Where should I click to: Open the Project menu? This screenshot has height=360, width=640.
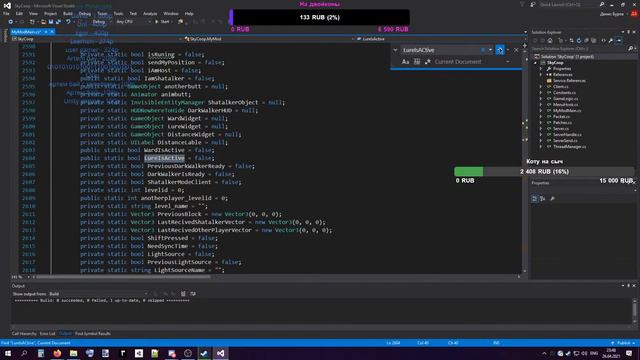point(50,13)
